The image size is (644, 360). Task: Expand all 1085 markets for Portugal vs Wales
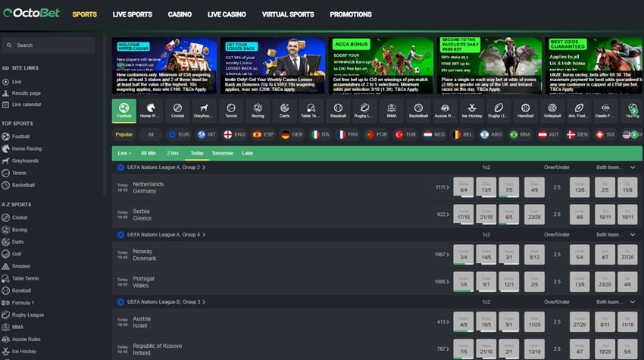pos(442,282)
